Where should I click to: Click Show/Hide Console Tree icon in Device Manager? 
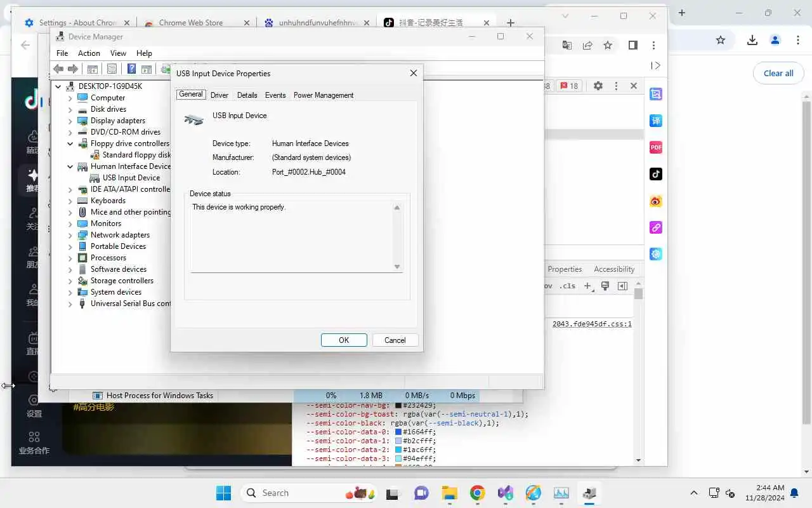click(93, 69)
